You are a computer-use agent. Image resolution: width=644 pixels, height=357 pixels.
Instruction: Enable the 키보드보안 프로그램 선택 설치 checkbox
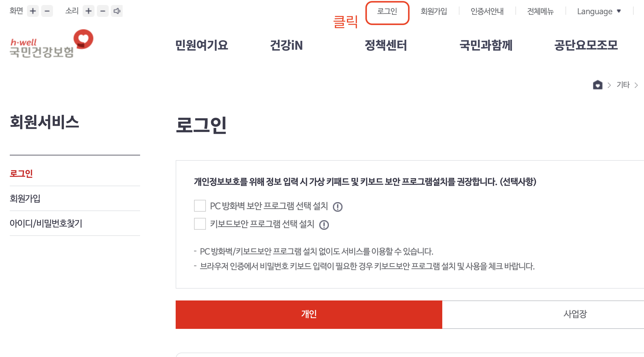(x=199, y=224)
